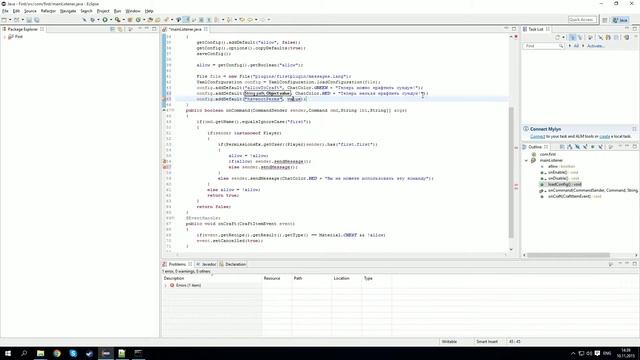
Task: Select the mainListener.java editor tab
Action: click(185, 29)
